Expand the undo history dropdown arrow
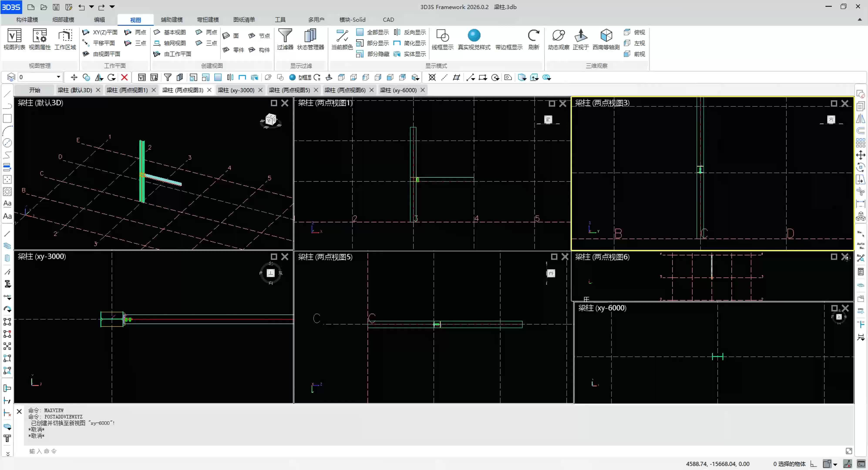868x470 pixels. coord(92,7)
